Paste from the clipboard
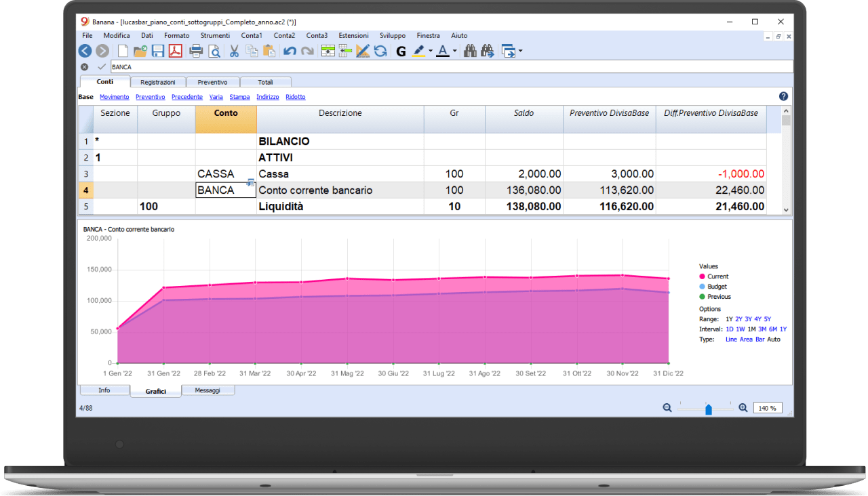The height and width of the screenshot is (496, 868). pos(269,51)
